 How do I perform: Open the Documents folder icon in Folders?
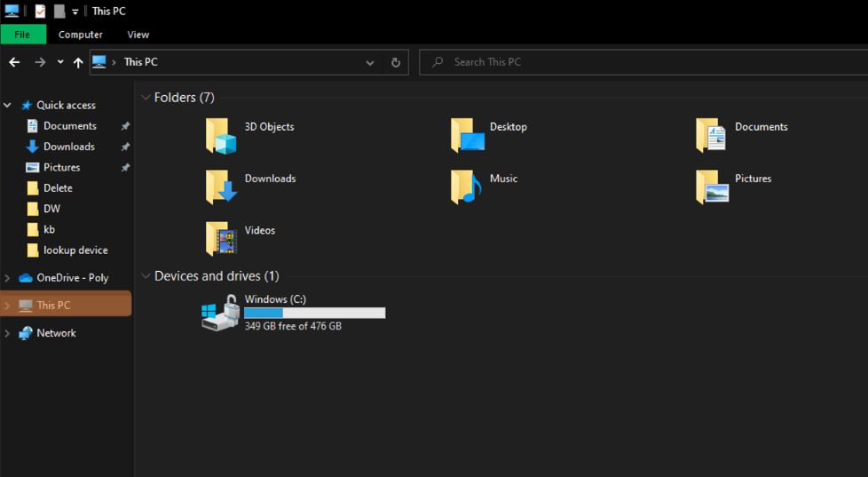(x=711, y=135)
